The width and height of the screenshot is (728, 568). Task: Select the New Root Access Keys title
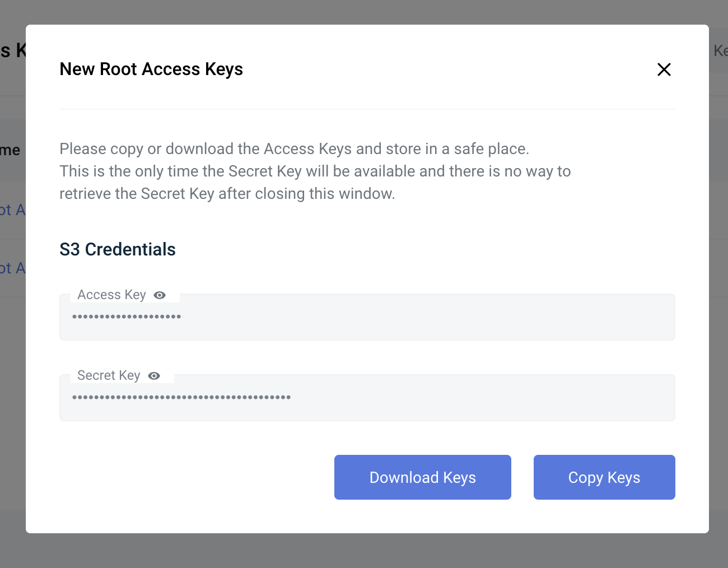tap(151, 69)
